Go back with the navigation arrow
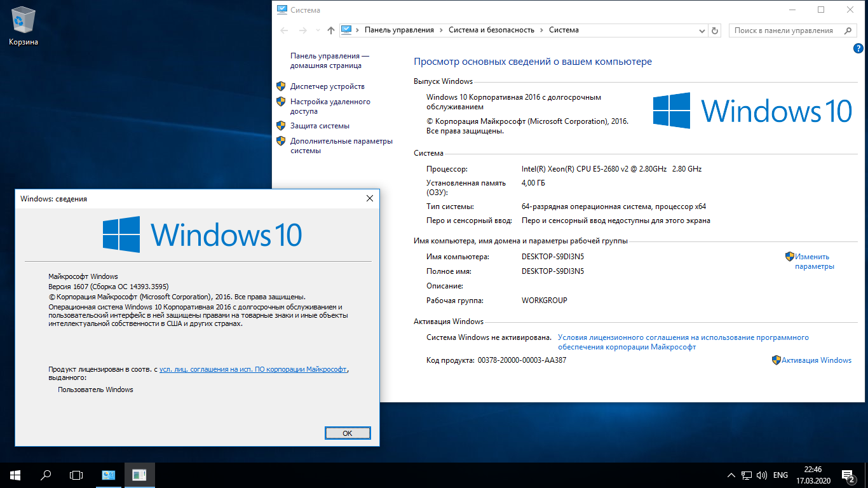Screen dimensions: 868x488 (284, 30)
